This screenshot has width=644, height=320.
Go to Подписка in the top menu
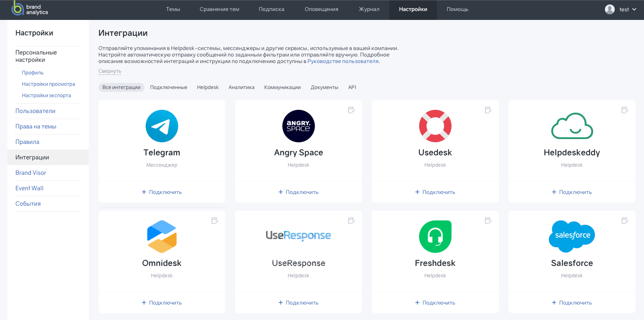point(272,9)
